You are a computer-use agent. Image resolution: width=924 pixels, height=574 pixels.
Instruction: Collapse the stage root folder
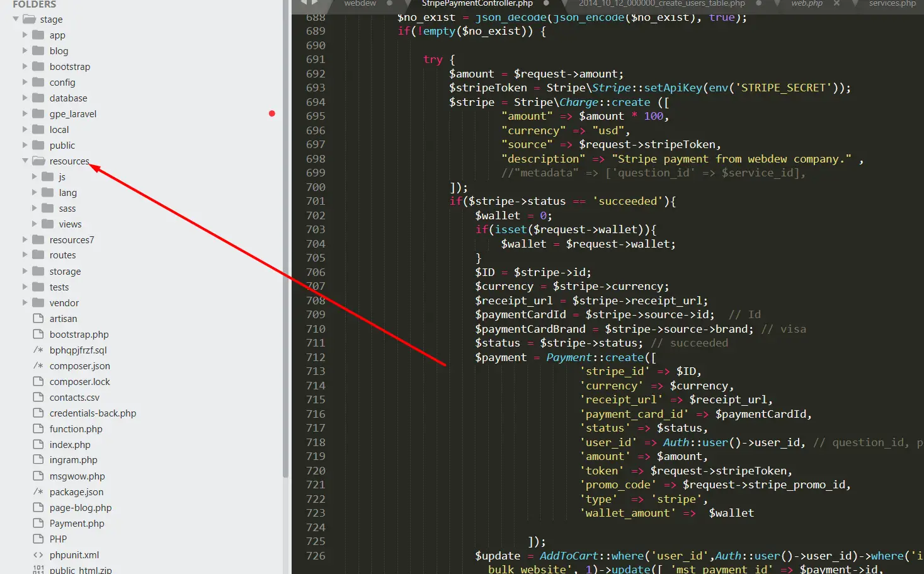16,19
